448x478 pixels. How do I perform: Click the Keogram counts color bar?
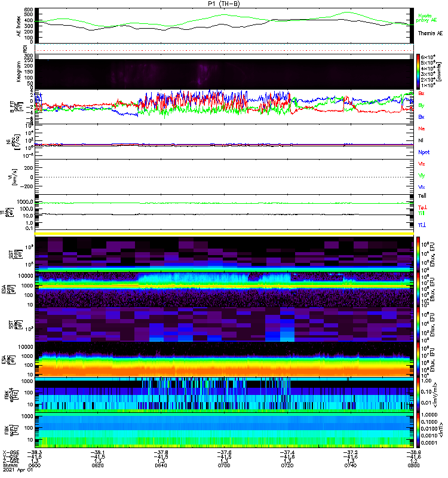point(418,72)
